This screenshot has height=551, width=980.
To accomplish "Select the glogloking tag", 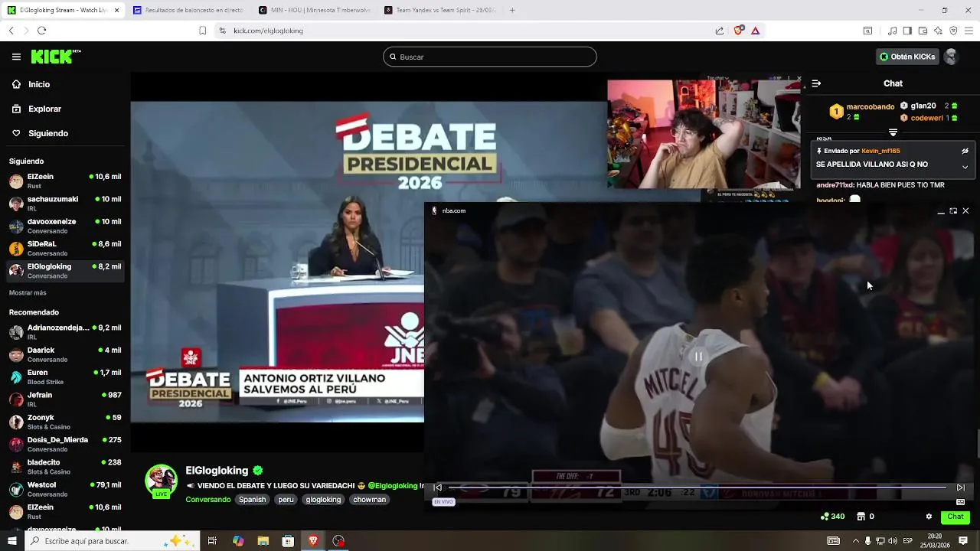I will tap(323, 500).
